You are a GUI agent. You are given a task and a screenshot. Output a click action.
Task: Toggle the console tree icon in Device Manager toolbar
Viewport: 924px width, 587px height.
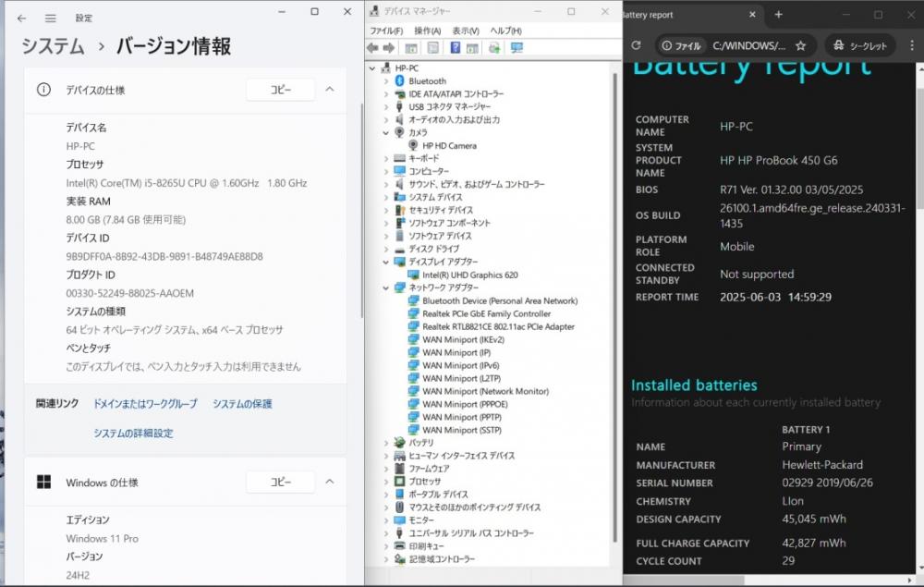411,48
